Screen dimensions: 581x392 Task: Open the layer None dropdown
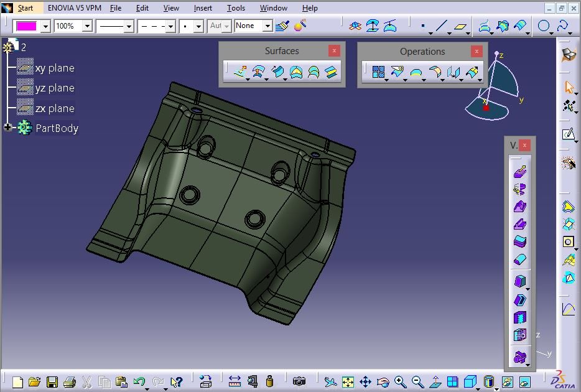click(x=267, y=26)
